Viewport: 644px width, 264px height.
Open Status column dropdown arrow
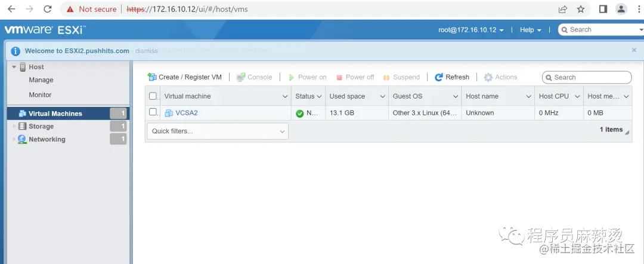318,97
